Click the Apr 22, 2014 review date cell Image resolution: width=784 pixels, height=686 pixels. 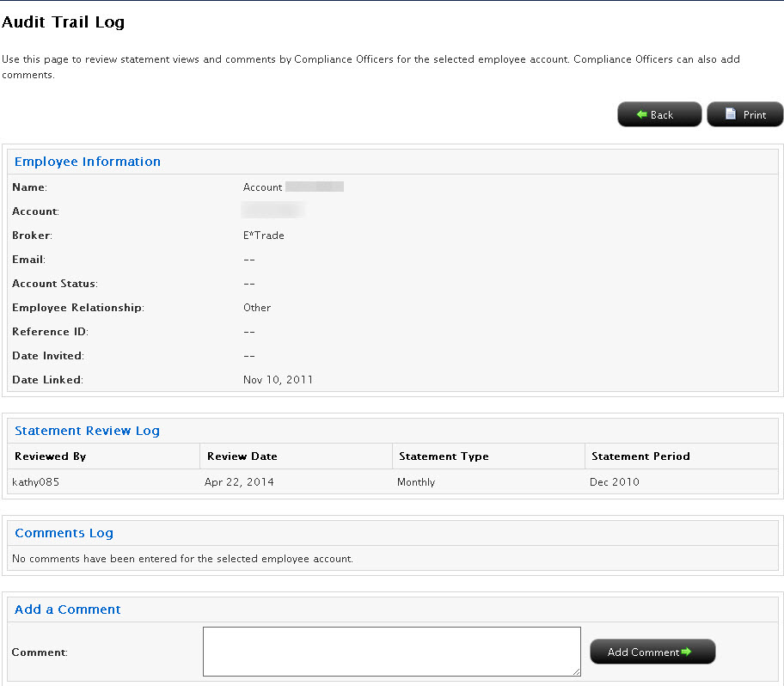[239, 482]
